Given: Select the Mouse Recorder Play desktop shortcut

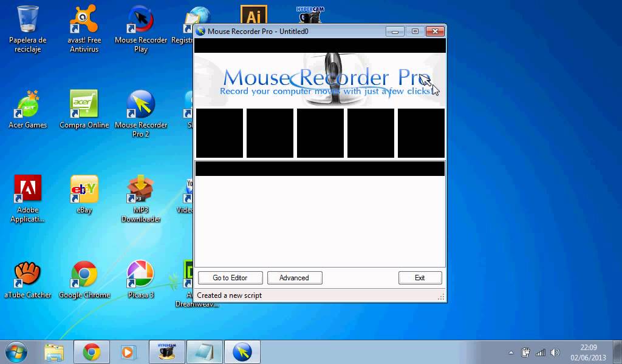Looking at the screenshot, I should point(141,29).
